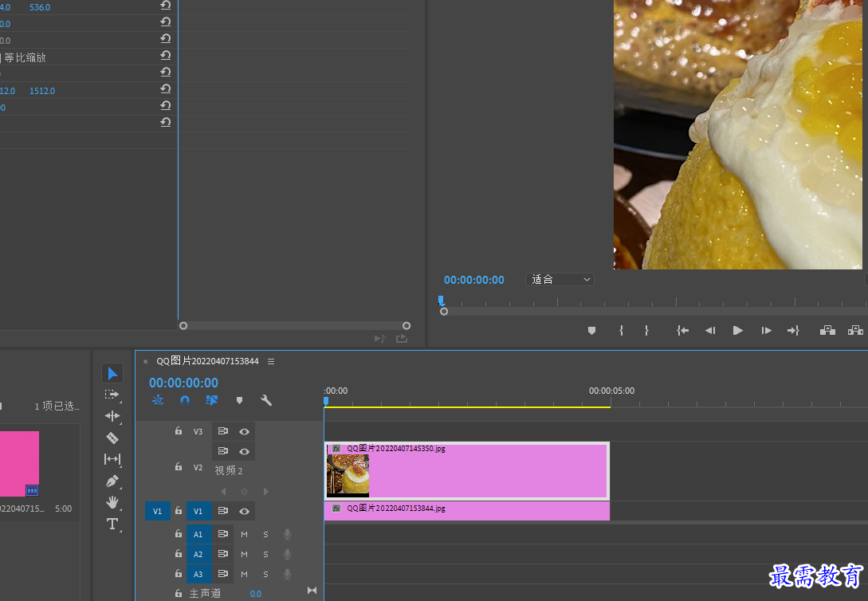Click Mark In bracket button

(x=621, y=330)
